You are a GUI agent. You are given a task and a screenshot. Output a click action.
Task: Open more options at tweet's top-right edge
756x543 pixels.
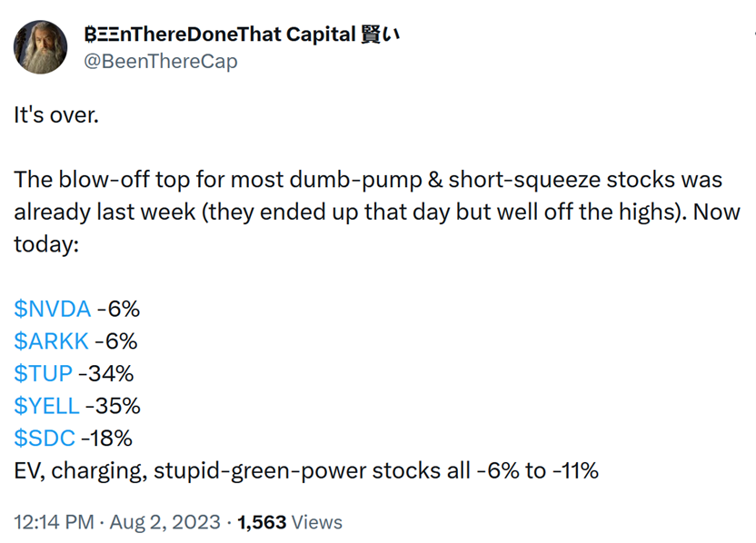(754, 34)
